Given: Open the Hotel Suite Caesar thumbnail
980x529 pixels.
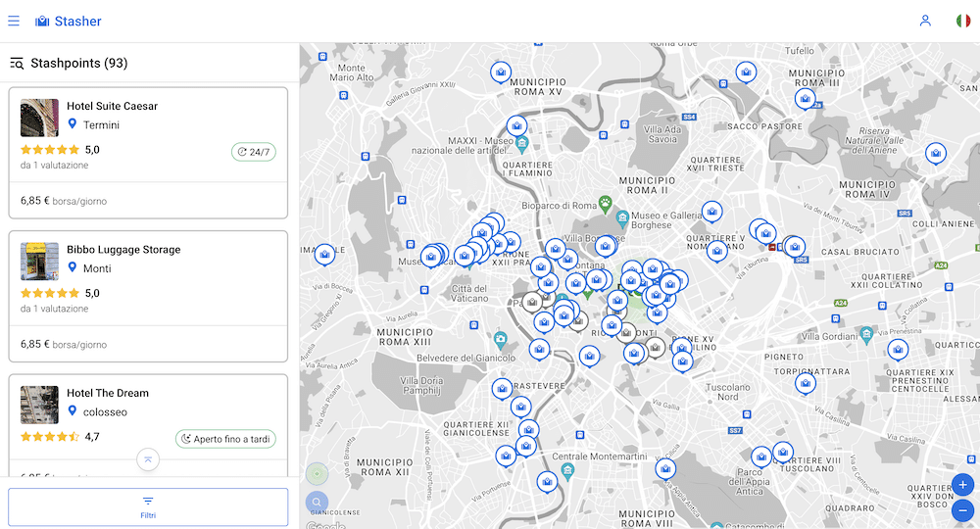Looking at the screenshot, I should (39, 118).
